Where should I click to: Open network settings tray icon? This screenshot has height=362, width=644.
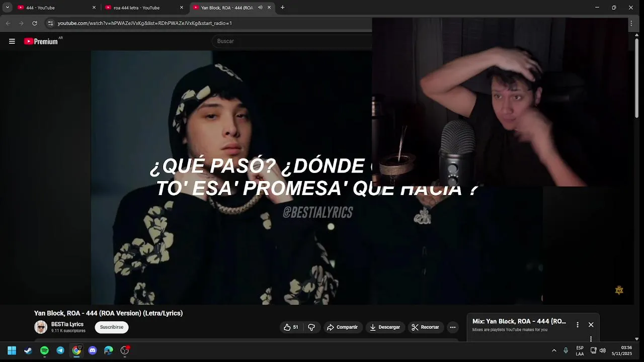tap(593, 350)
